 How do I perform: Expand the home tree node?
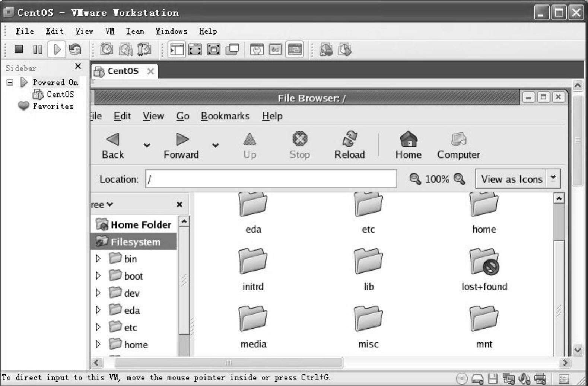tap(98, 344)
